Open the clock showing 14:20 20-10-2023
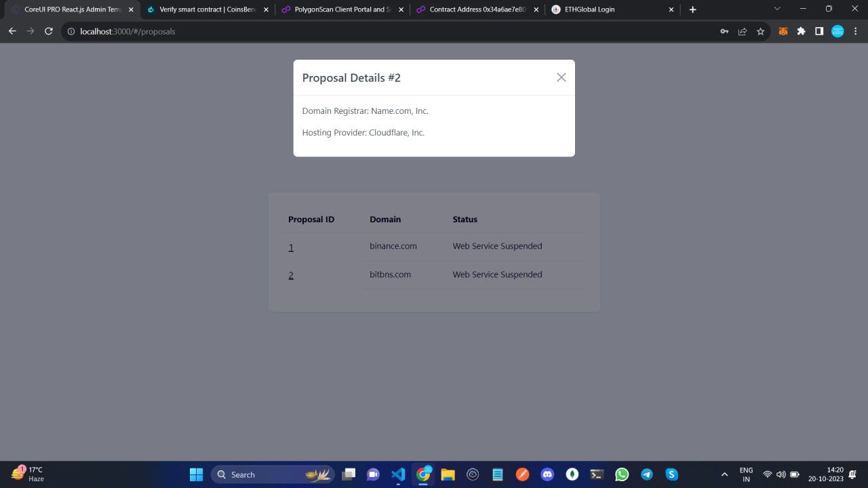Screen dimensions: 868x488 [826, 474]
